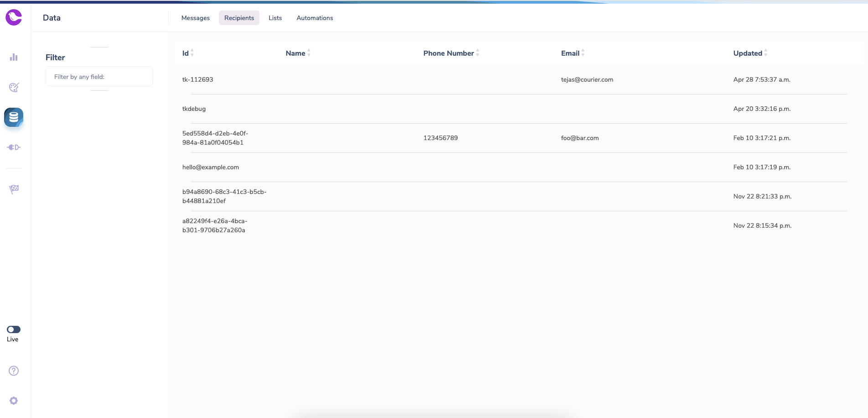Open the Automations tab
This screenshot has height=418, width=868.
point(315,18)
